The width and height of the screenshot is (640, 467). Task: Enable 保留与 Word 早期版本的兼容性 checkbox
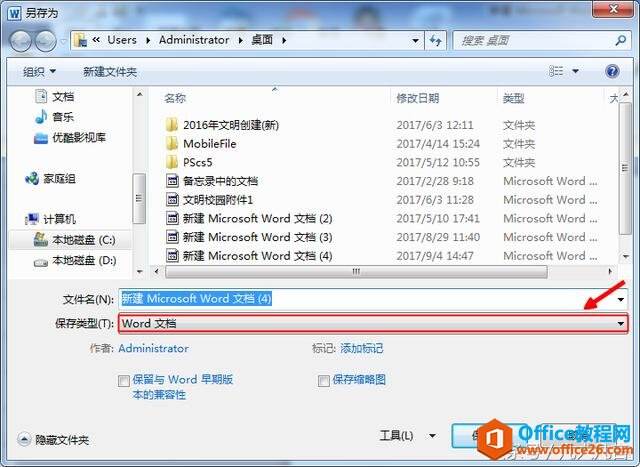pyautogui.click(x=123, y=381)
